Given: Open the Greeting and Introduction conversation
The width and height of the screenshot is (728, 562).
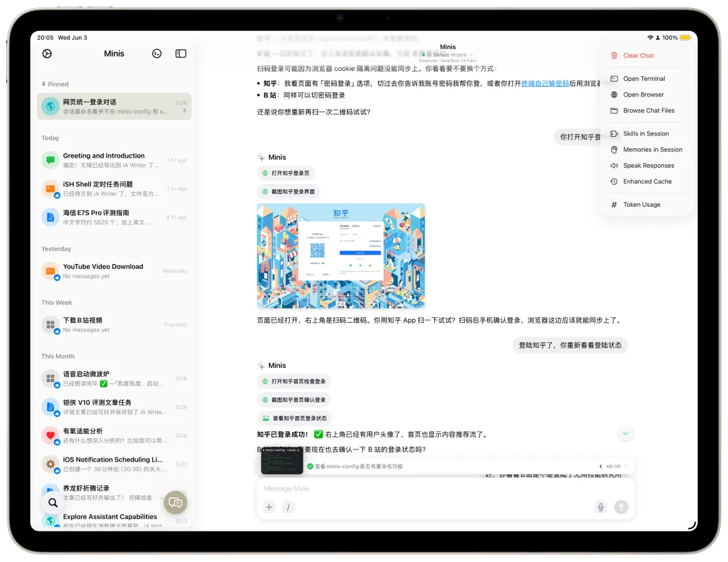Looking at the screenshot, I should (114, 160).
